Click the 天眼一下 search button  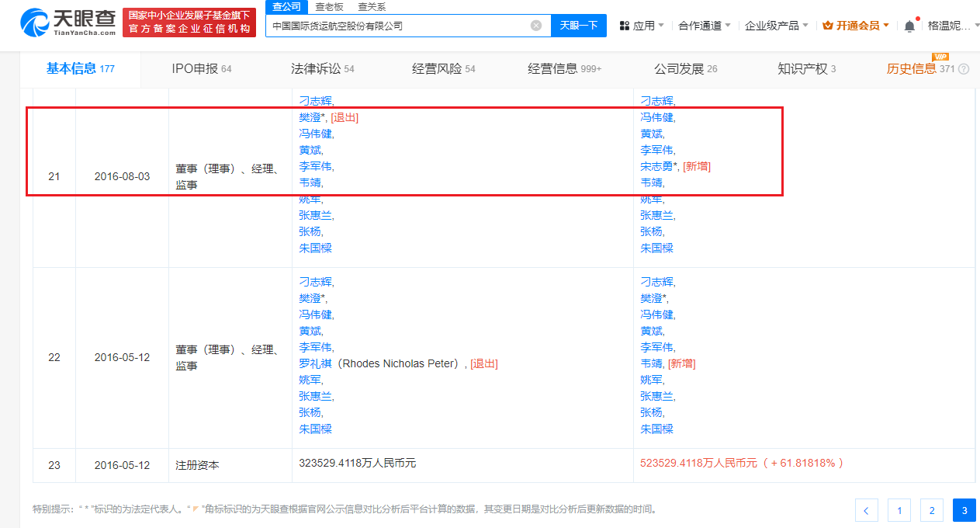point(579,26)
